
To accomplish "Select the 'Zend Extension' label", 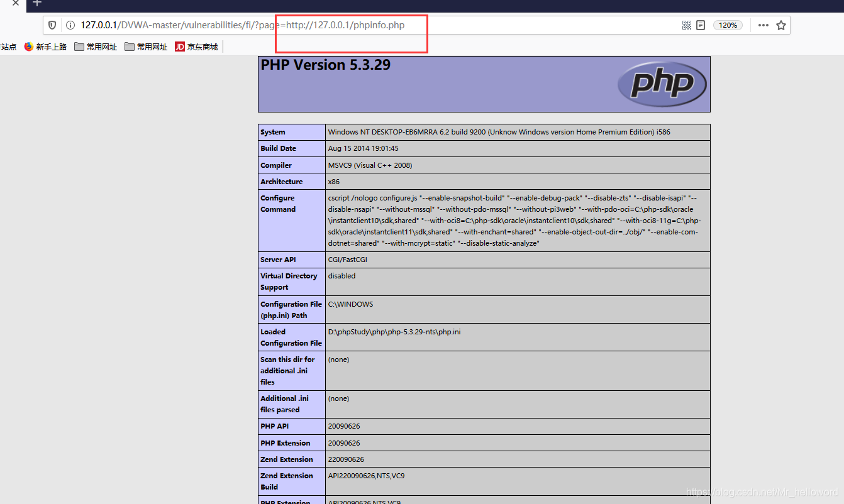I will click(x=287, y=459).
